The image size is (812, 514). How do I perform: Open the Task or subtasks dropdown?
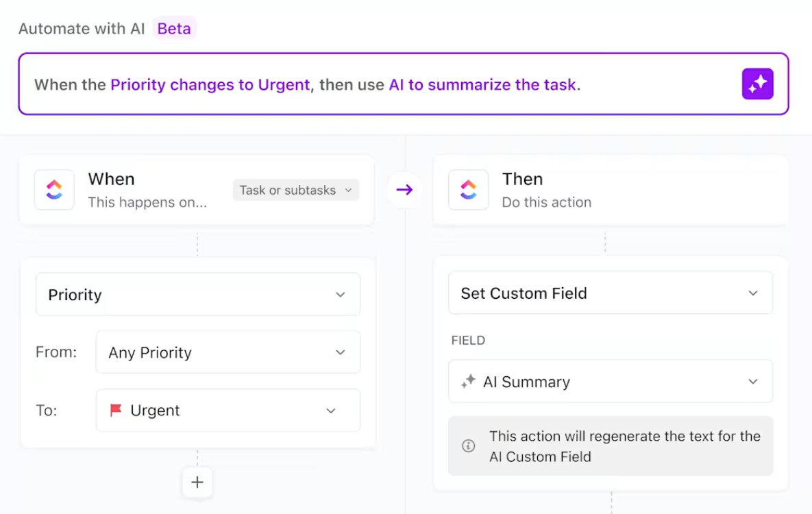click(295, 190)
